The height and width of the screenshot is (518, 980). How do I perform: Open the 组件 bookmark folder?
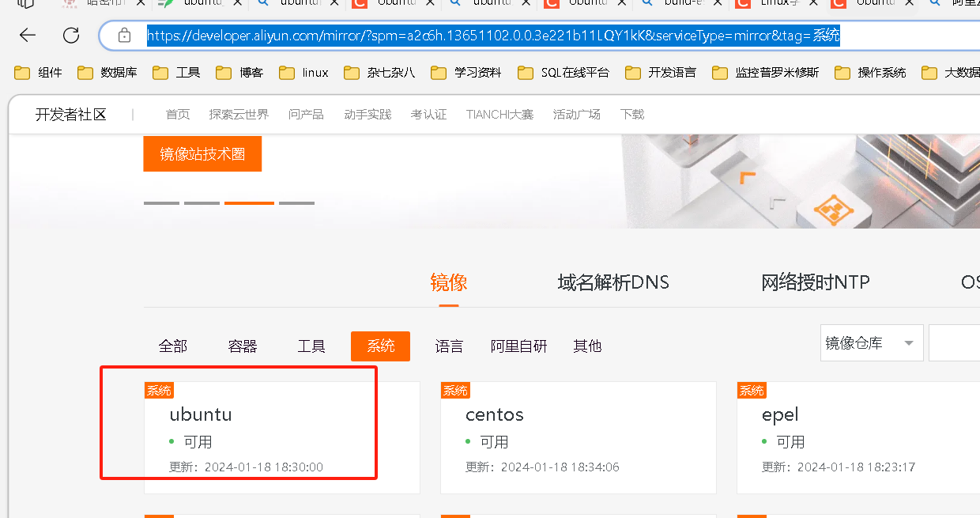[x=39, y=73]
